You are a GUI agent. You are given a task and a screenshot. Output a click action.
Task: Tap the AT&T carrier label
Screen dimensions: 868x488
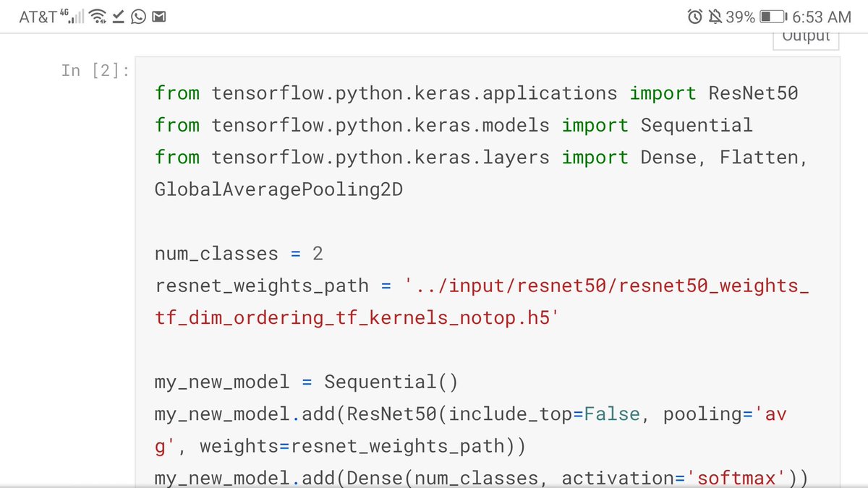point(38,17)
